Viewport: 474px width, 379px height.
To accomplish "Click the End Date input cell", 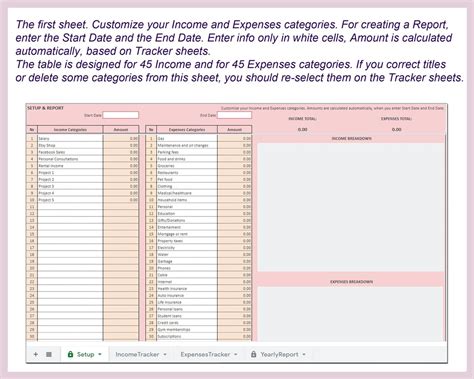I will (234, 115).
